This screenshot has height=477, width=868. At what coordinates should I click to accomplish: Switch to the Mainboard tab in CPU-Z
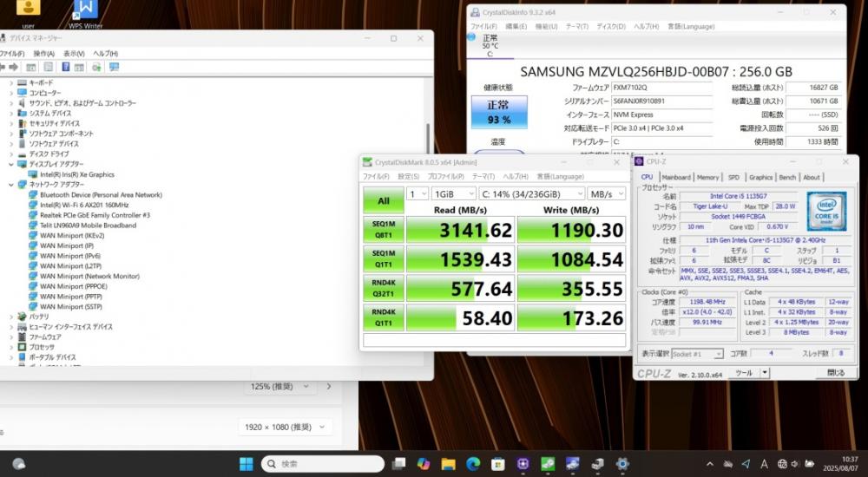[x=676, y=177]
